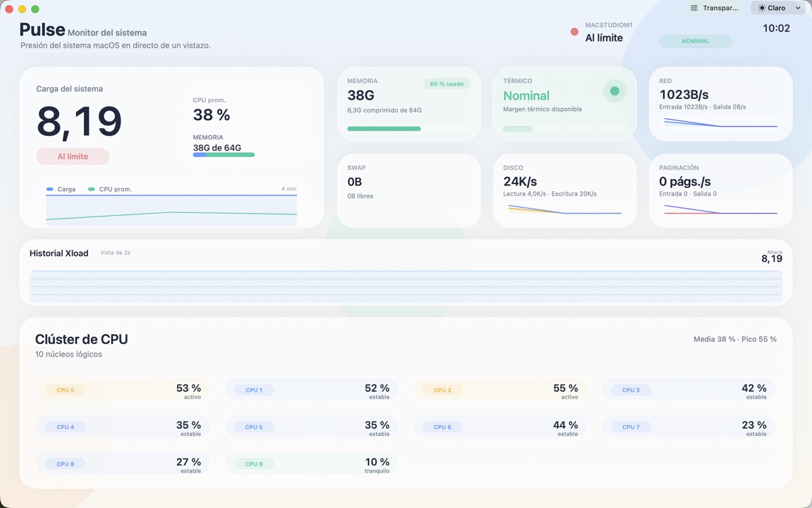Click the big 8,19 system load value
The height and width of the screenshot is (508, 812).
pyautogui.click(x=79, y=121)
